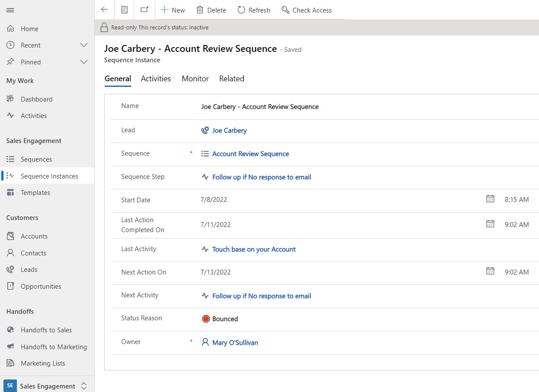Click the Marketing Lists icon

(x=10, y=363)
